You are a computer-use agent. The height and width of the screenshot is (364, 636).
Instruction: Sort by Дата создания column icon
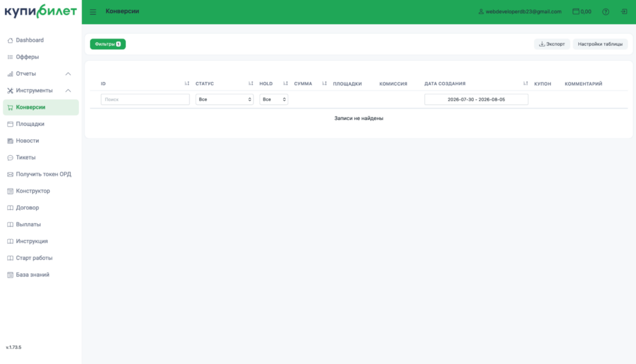pos(525,83)
